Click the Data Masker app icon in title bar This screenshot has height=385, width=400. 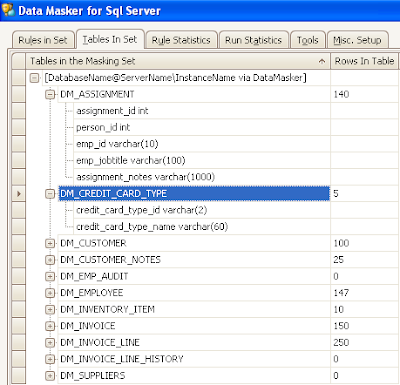tap(8, 10)
